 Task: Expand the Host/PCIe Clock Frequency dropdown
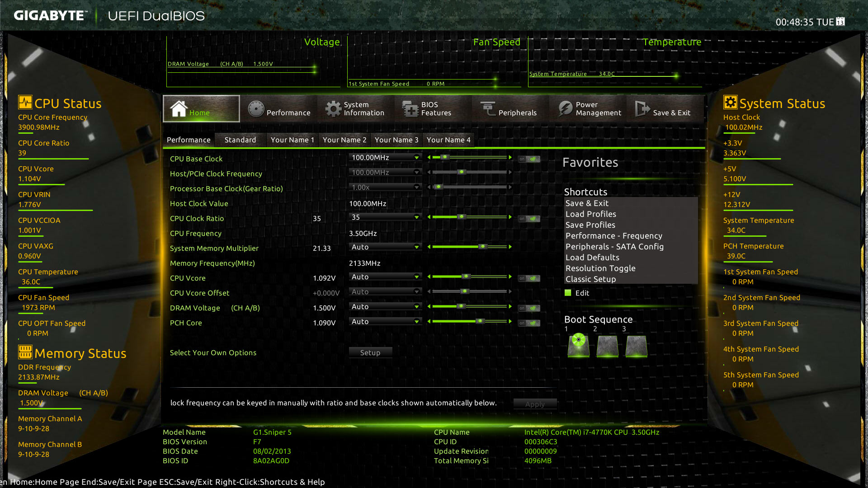385,173
